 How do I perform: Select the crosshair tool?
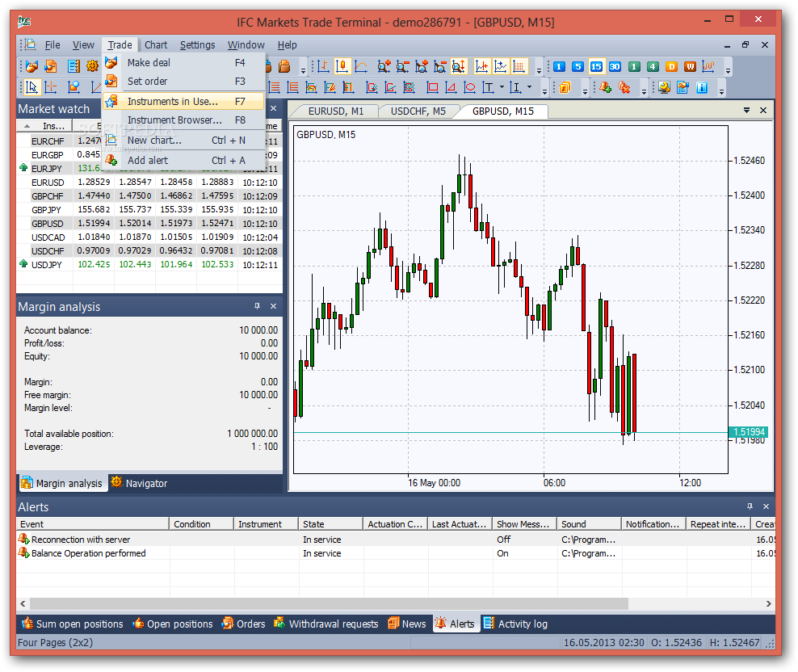pyautogui.click(x=50, y=87)
